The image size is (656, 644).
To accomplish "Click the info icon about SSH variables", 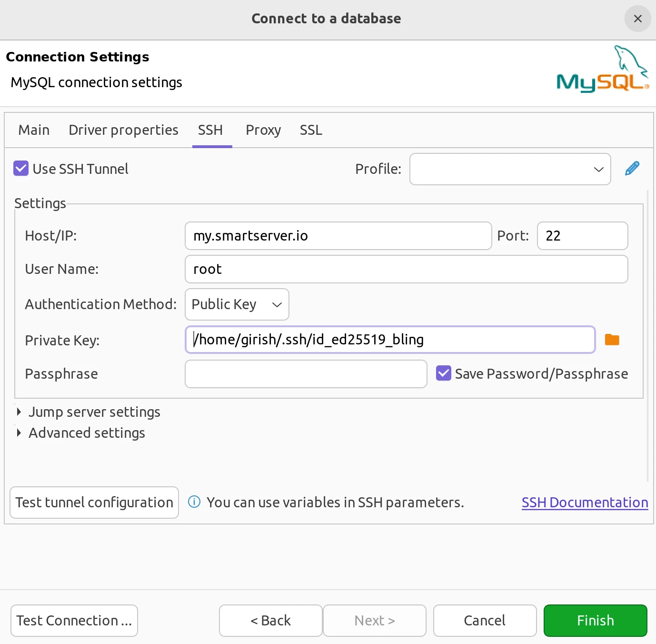I will click(194, 502).
